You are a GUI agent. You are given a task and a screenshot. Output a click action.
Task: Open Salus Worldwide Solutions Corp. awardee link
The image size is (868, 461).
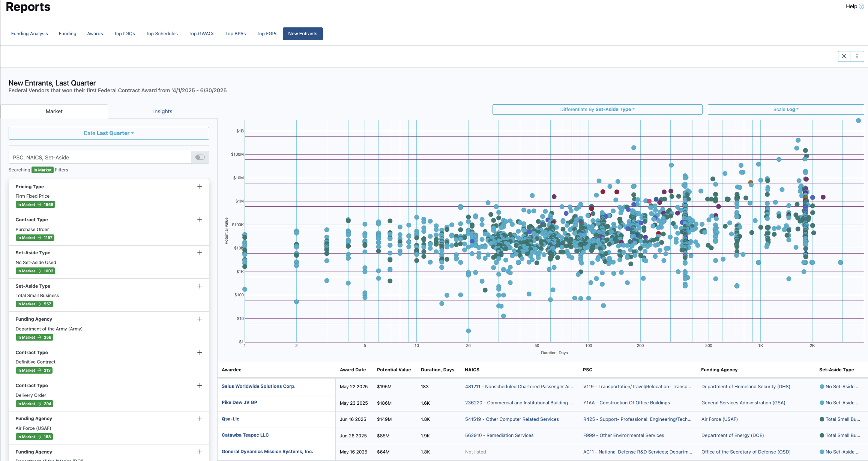258,386
